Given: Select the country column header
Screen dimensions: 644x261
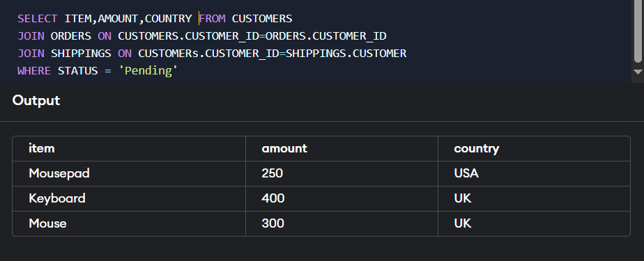Looking at the screenshot, I should click(x=534, y=148).
